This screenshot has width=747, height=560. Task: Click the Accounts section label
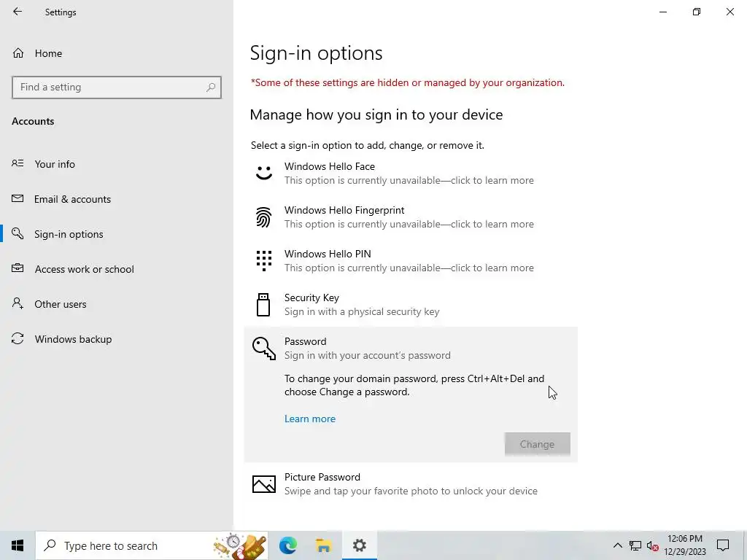(33, 121)
